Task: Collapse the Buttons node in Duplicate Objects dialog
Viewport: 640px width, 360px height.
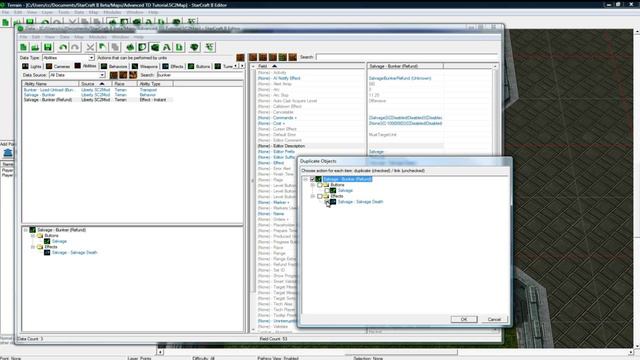Action: click(313, 185)
